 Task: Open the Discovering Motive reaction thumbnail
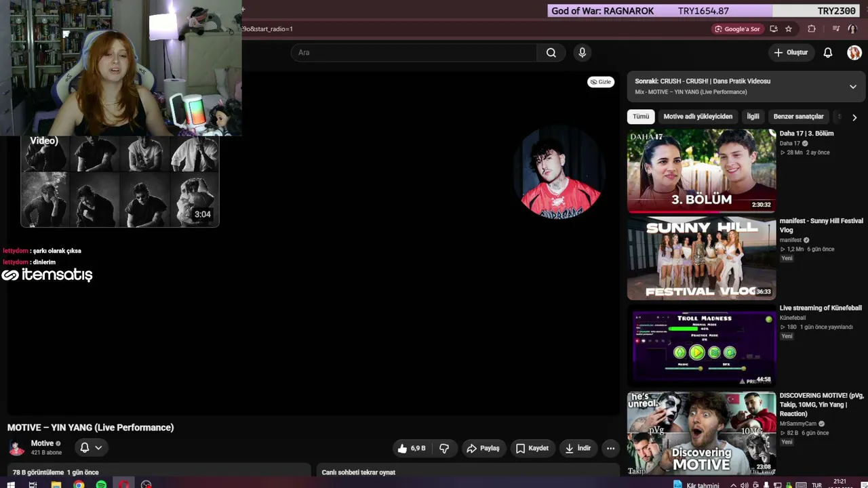coord(701,433)
